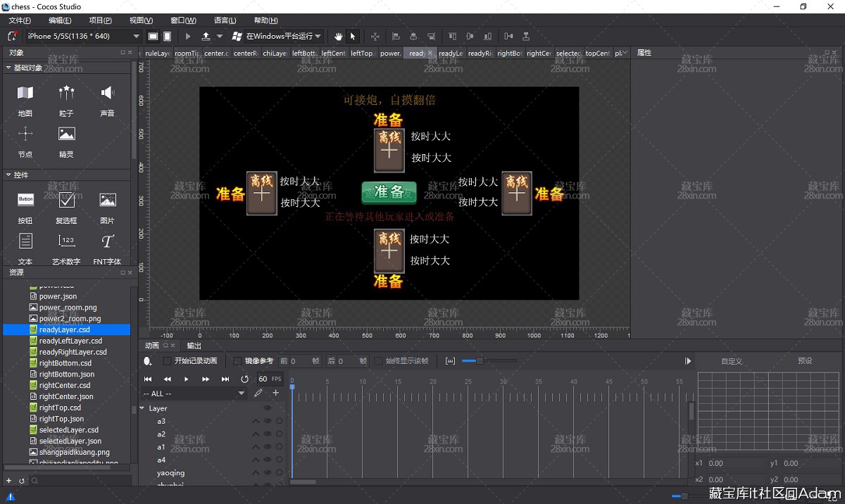The width and height of the screenshot is (845, 504).
Task: Collapse the Layer tree node in the timeline
Action: click(x=142, y=408)
